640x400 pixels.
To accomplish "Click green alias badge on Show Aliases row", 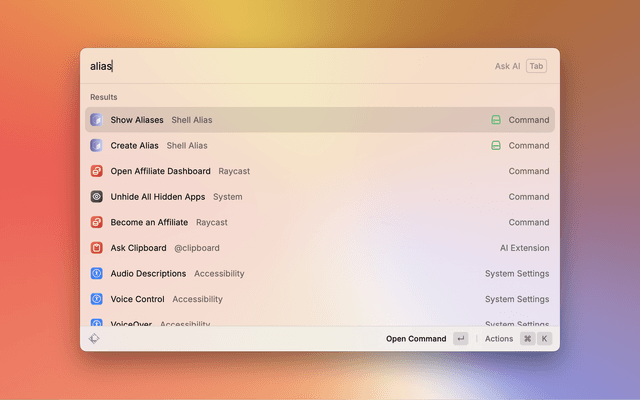I will pyautogui.click(x=495, y=120).
